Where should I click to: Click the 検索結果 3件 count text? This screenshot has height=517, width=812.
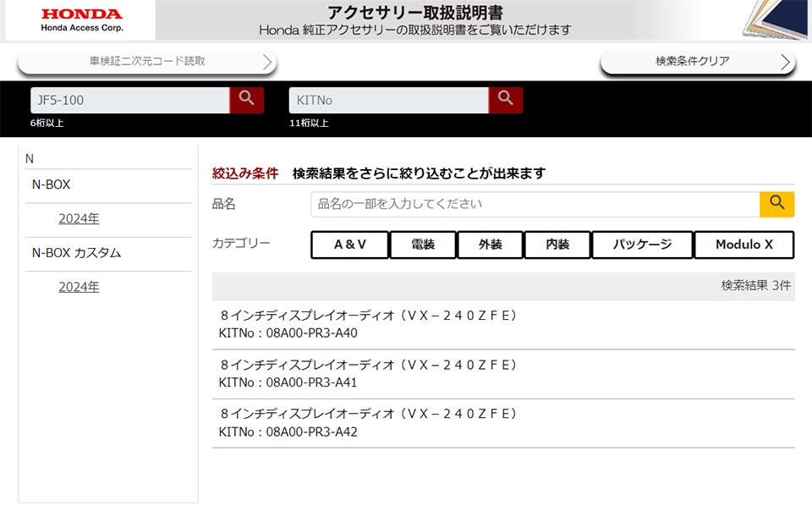(755, 285)
